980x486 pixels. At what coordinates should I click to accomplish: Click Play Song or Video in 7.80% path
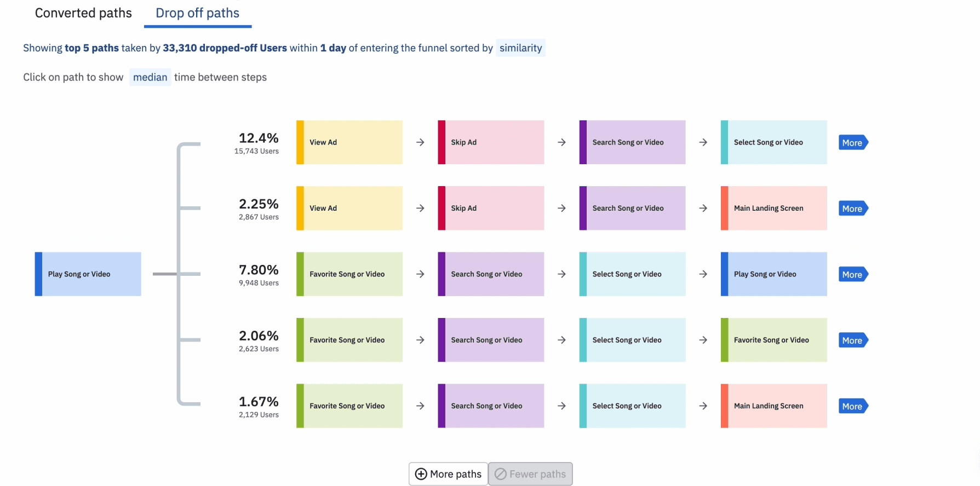coord(773,274)
